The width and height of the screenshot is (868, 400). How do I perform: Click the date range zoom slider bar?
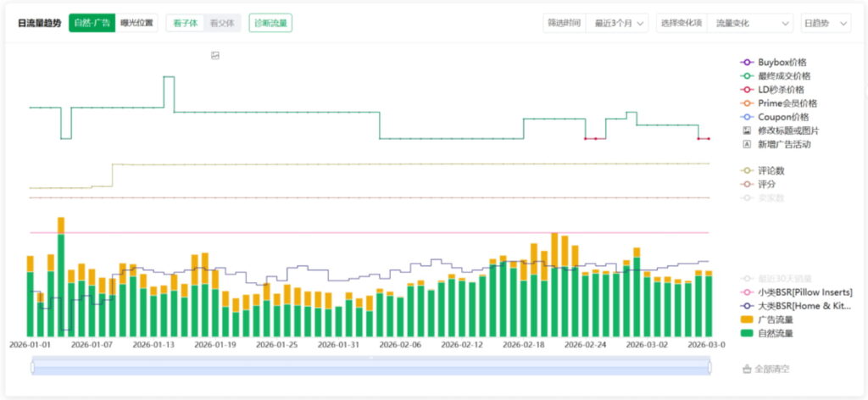coord(370,366)
